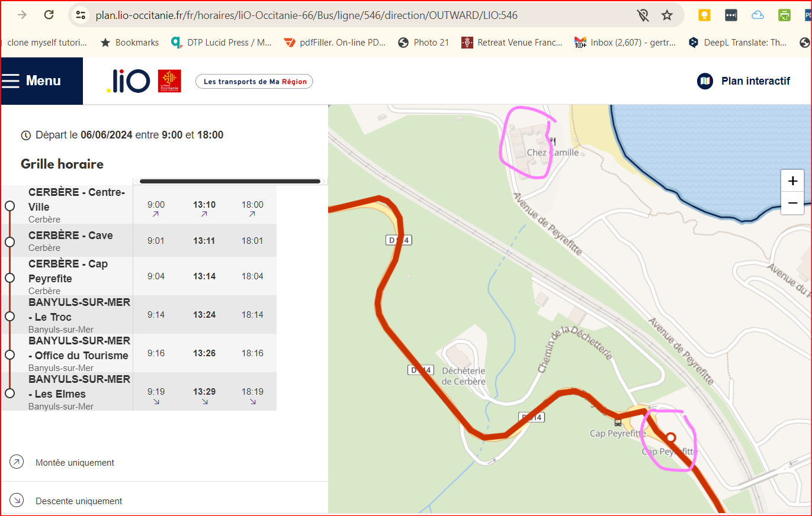
Task: Open pdfFiller On-line bookmark
Action: coord(335,42)
